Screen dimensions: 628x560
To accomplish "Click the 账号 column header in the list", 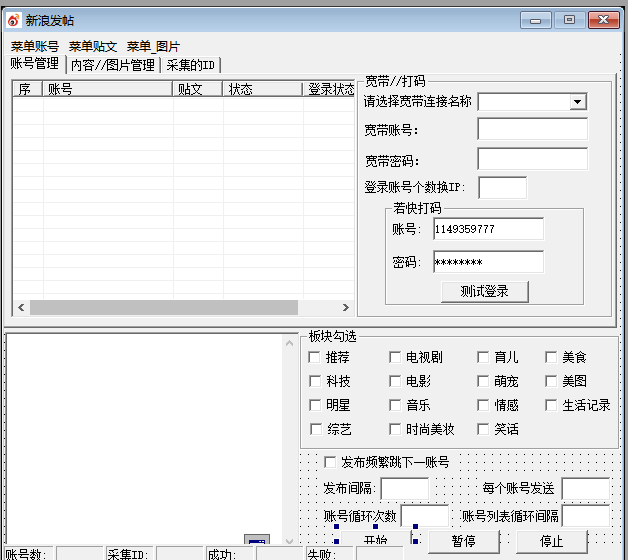I will [x=107, y=89].
